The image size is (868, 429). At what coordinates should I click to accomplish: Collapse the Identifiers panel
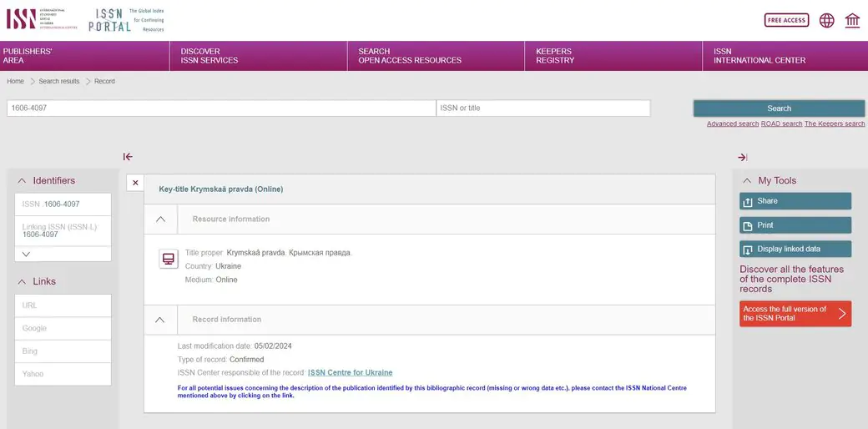coord(22,180)
